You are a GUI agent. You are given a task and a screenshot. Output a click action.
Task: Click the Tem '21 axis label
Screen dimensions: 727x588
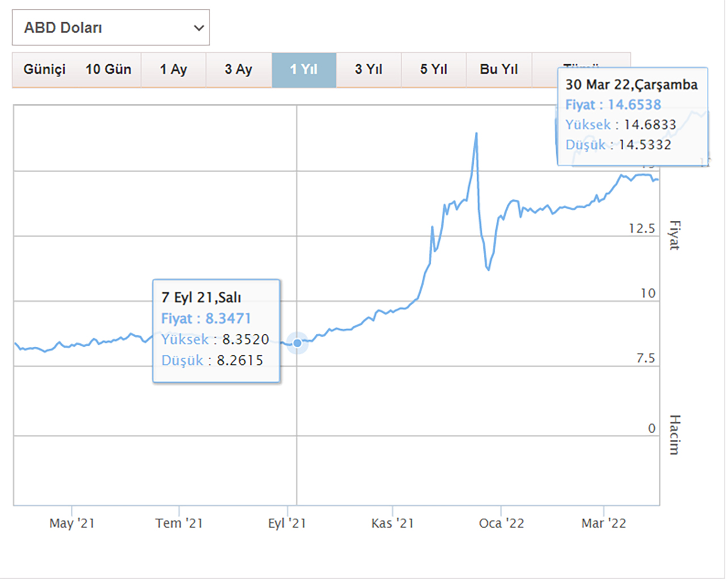179,523
